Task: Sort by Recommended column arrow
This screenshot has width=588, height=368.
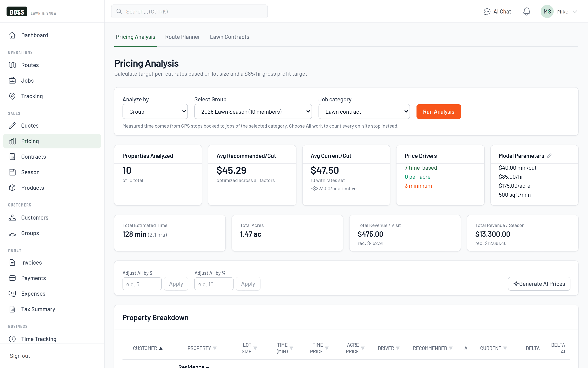Action: pos(451,348)
